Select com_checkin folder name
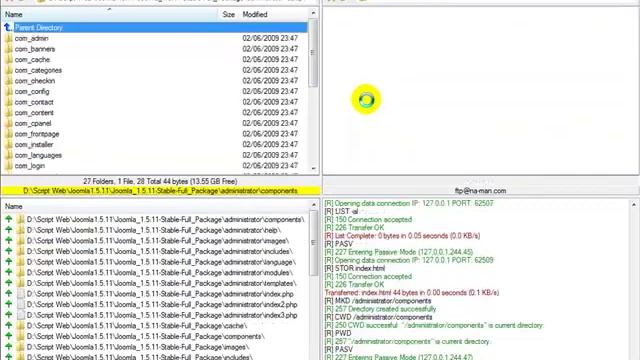640x360 pixels. click(35, 81)
